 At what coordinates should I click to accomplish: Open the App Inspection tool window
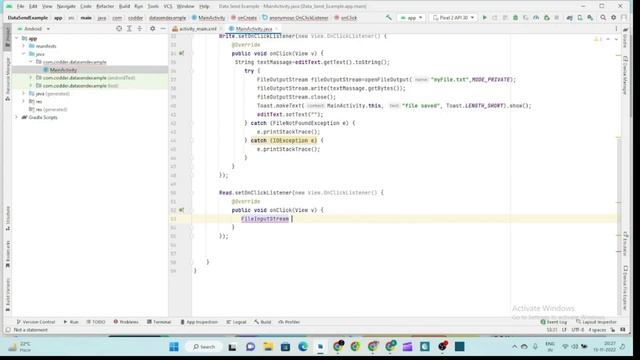pyautogui.click(x=199, y=322)
